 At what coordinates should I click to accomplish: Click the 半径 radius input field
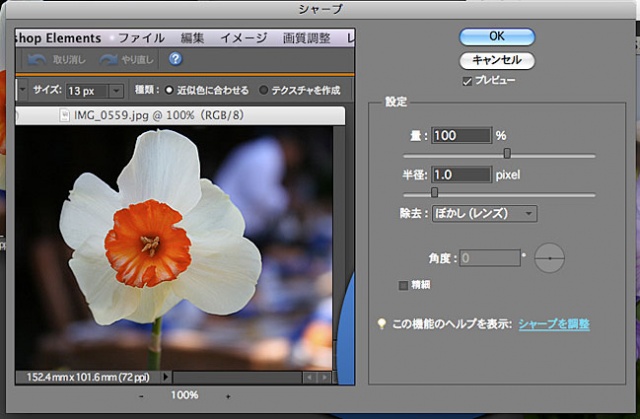(x=461, y=174)
